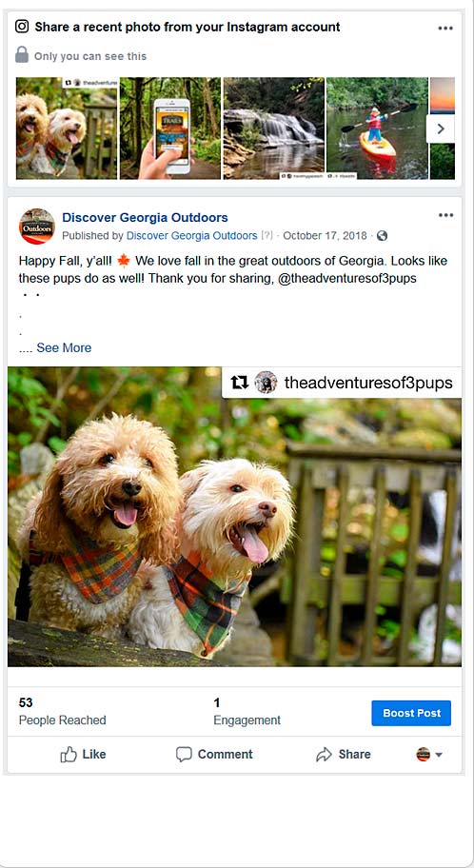Expand post text with See More
This screenshot has height=868, width=474.
(x=64, y=347)
